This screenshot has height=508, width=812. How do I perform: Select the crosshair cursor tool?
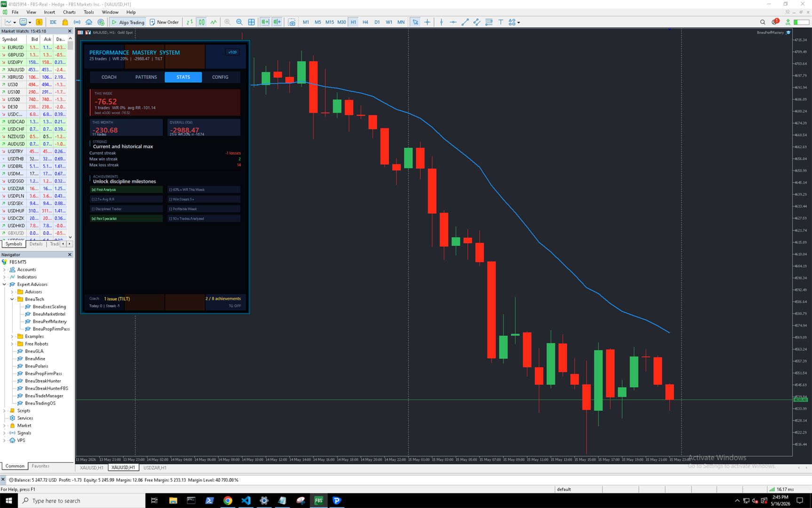427,22
